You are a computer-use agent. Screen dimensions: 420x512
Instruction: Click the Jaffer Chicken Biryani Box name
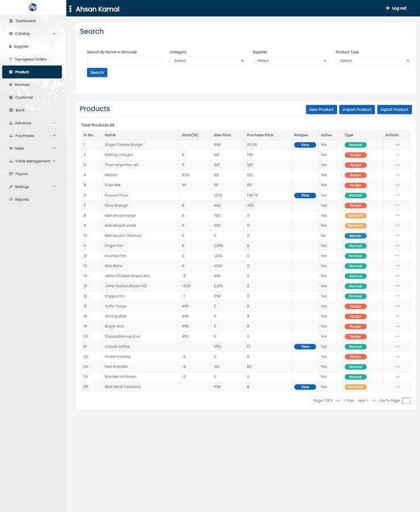pos(127,276)
